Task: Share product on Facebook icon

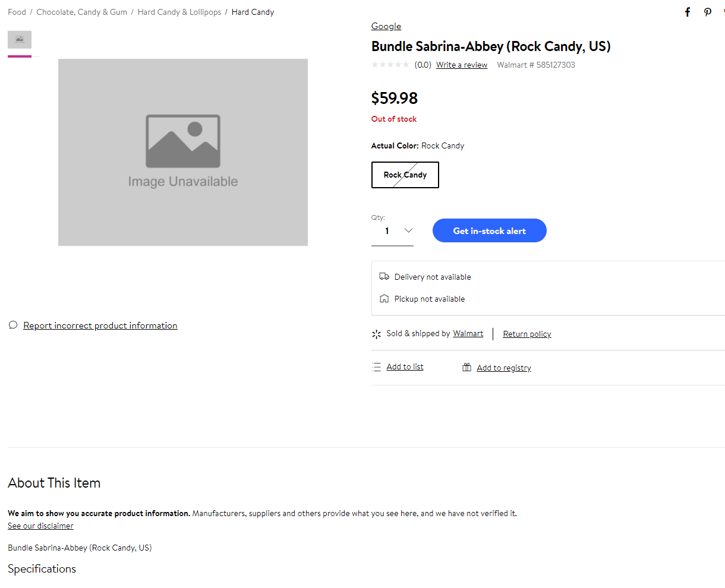Action: pyautogui.click(x=688, y=12)
